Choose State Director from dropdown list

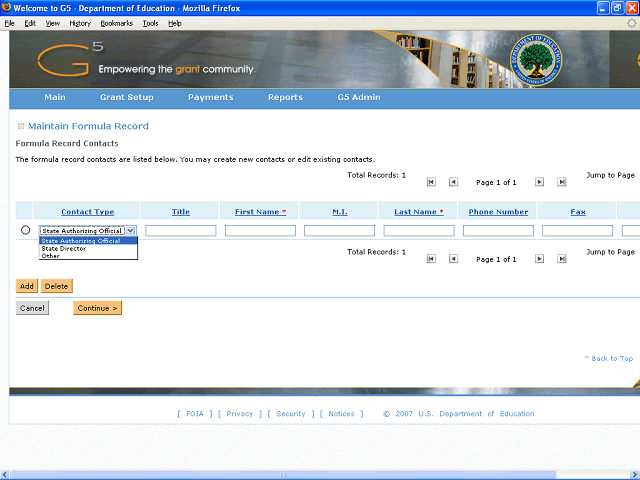tap(88, 248)
